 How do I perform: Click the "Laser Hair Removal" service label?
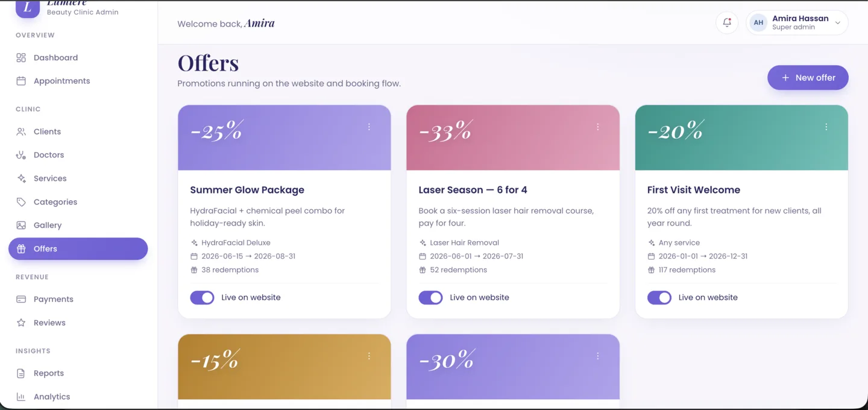(465, 243)
